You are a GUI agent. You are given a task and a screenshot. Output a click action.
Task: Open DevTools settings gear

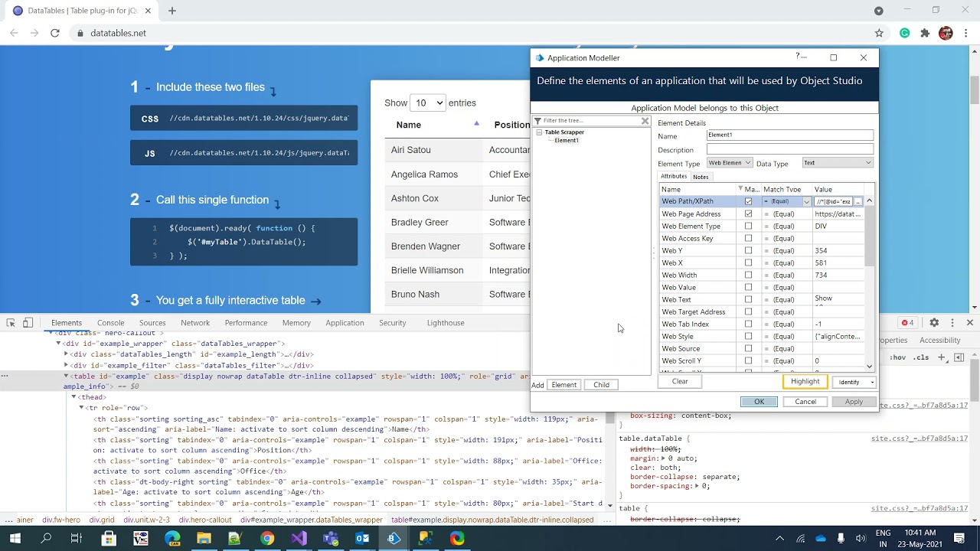click(x=934, y=323)
